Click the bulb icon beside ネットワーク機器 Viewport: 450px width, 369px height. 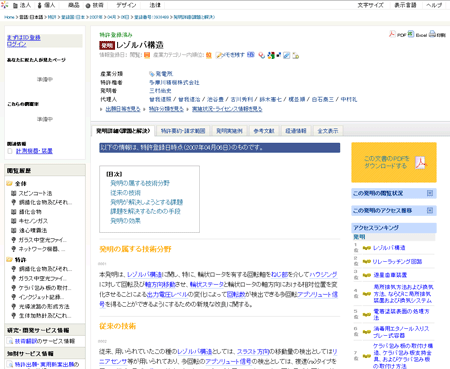coord(14,249)
